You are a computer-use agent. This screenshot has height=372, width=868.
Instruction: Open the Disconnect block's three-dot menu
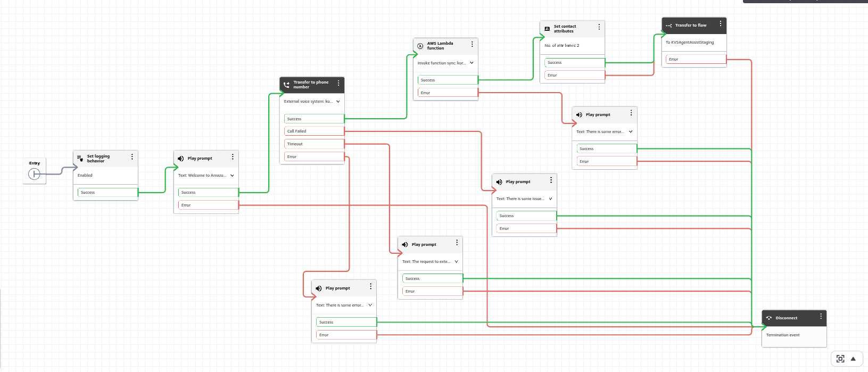pyautogui.click(x=821, y=316)
